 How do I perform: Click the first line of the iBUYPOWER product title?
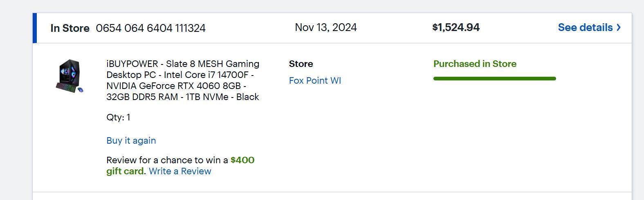tap(183, 64)
